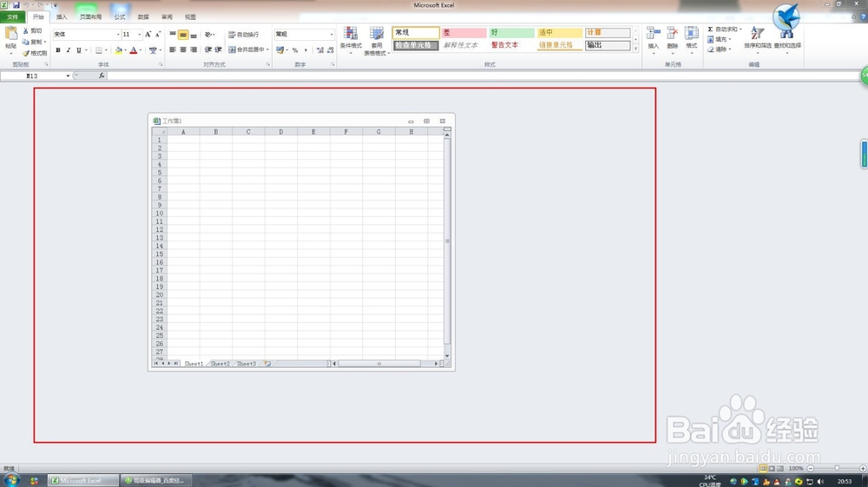
Task: Decrease font size with the small A icon
Action: click(158, 35)
